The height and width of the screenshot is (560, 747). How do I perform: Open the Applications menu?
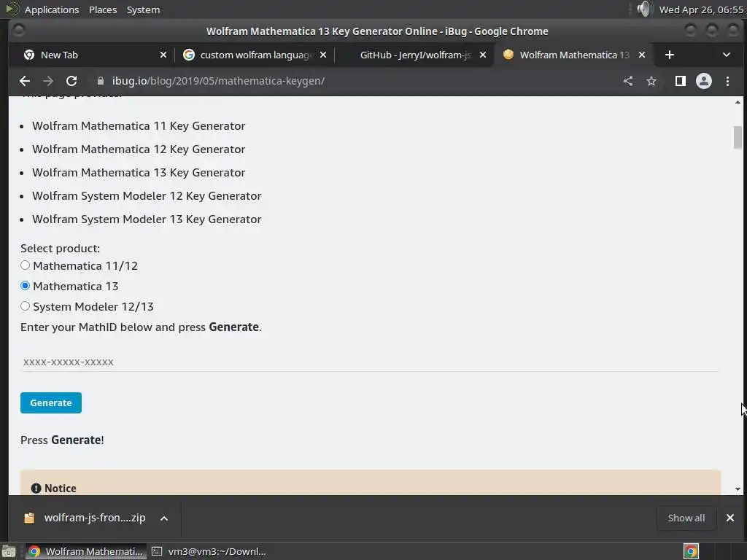click(52, 9)
